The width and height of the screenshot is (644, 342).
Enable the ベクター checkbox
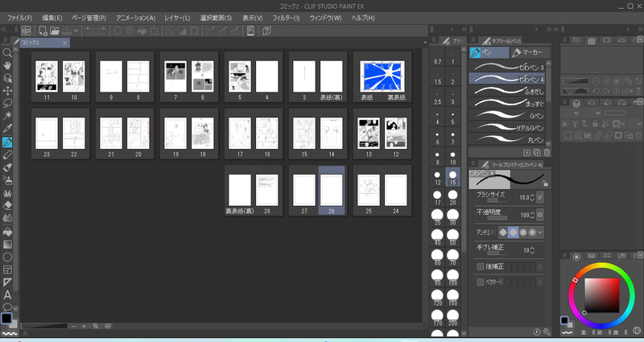click(x=480, y=282)
